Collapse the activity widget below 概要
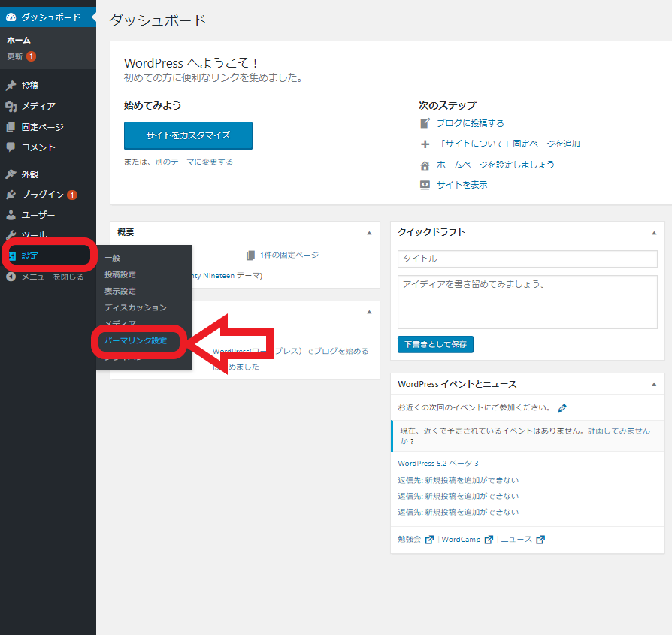672x635 pixels. [369, 312]
